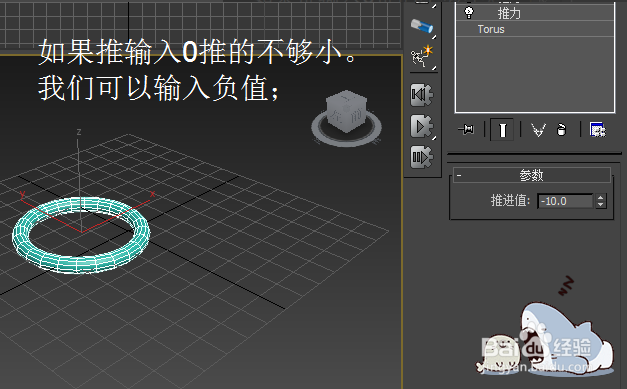Click the 推进值 input field
627x389 pixels.
[x=565, y=201]
